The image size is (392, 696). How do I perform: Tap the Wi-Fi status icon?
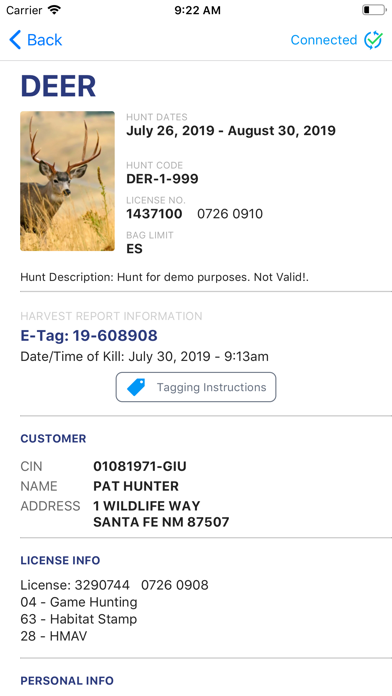click(54, 10)
